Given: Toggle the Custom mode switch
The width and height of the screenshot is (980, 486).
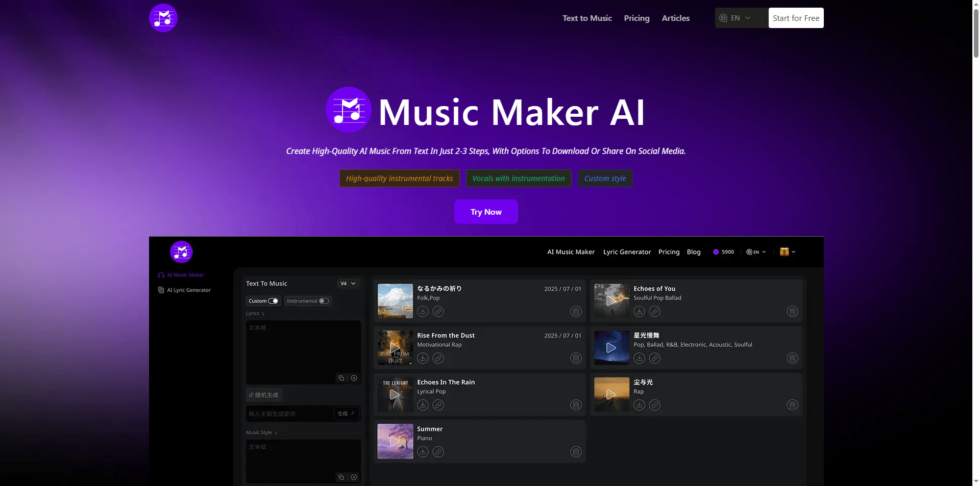Looking at the screenshot, I should [x=273, y=301].
